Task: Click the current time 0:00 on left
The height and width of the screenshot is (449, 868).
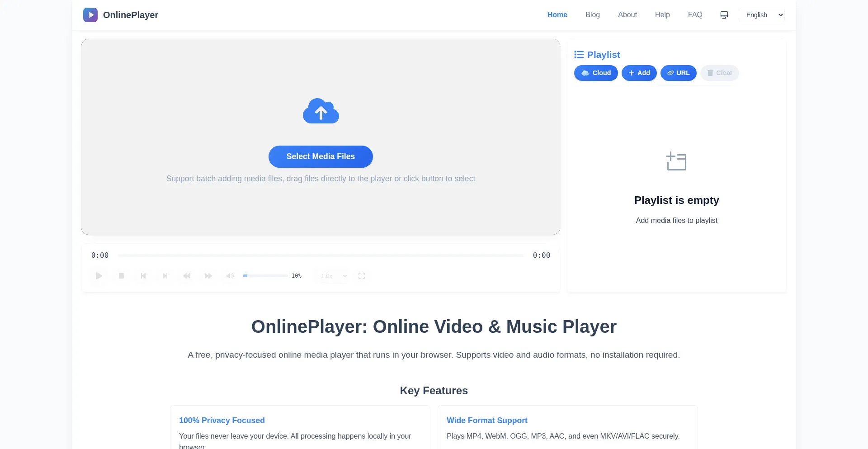Action: coord(100,255)
